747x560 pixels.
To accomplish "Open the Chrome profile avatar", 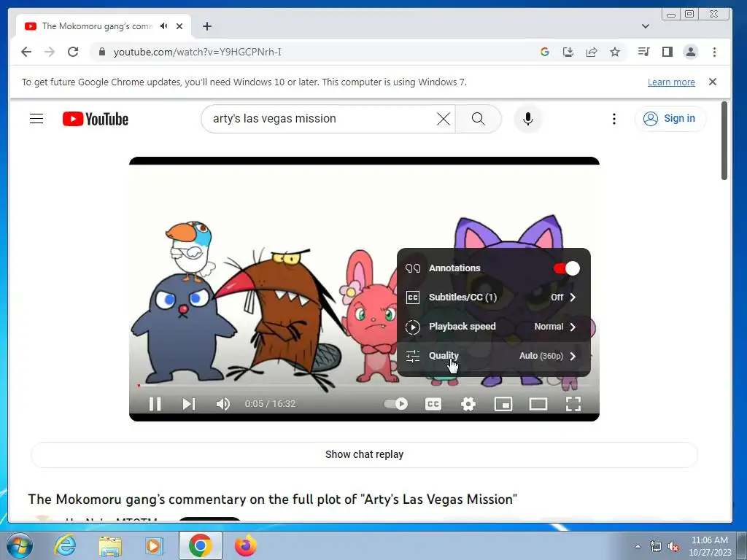I will coord(691,52).
